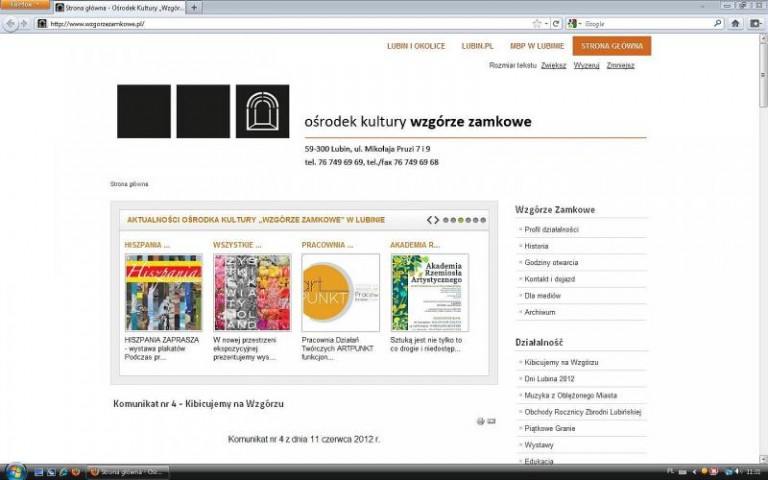Open address bar history dropdown arrow
768x480 pixels.
[x=546, y=24]
